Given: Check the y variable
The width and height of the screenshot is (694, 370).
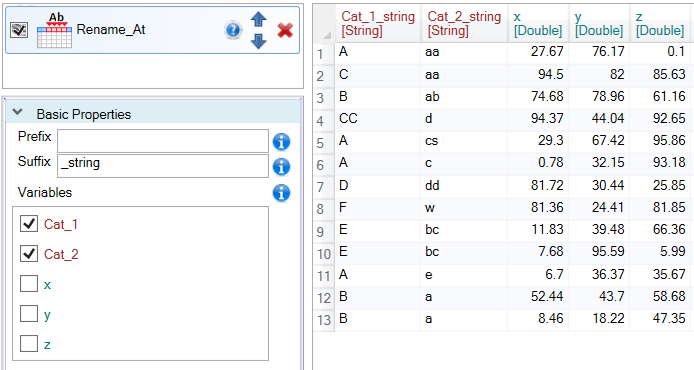Looking at the screenshot, I should tap(29, 314).
